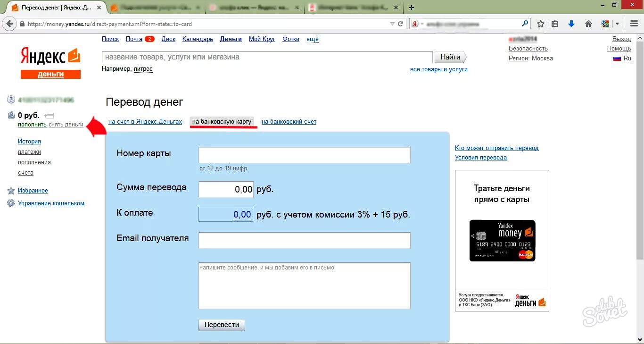
Task: Click the card icon next to balance
Action: [49, 115]
